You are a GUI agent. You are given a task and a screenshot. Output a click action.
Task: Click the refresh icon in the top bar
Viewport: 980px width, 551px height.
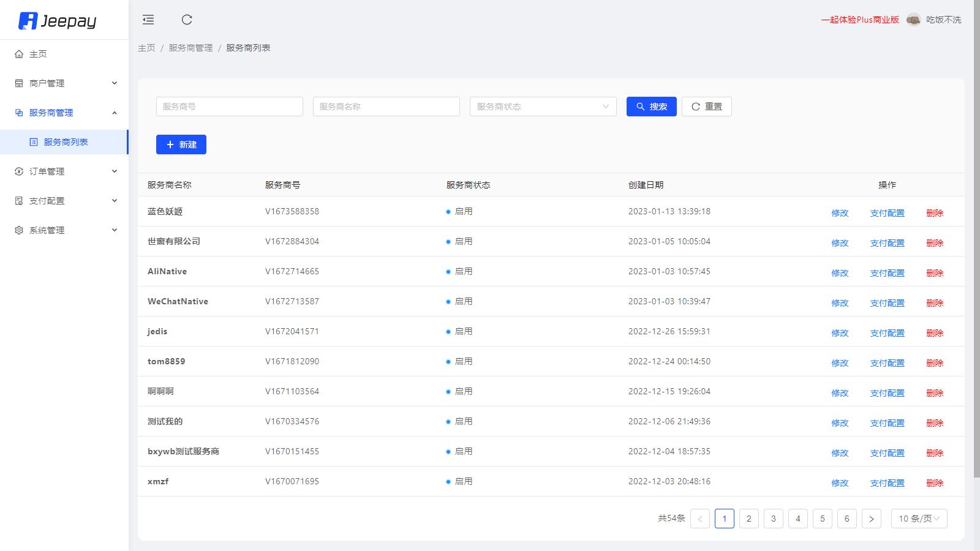[x=187, y=20]
